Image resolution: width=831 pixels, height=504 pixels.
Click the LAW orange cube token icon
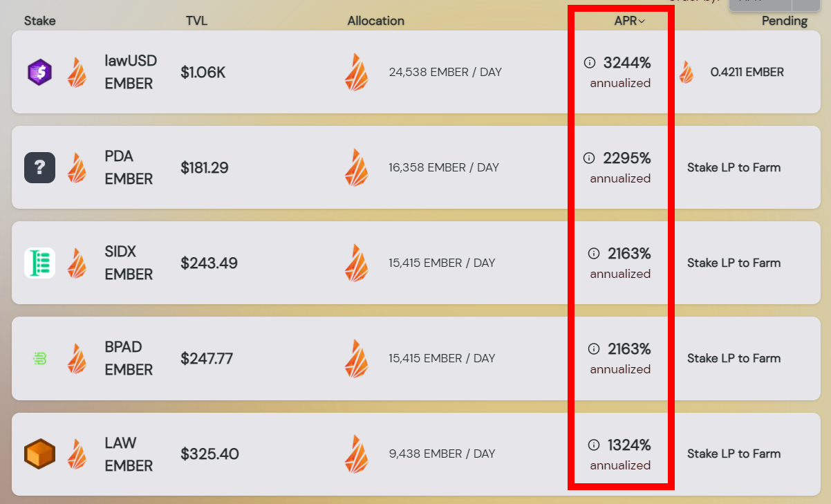[x=39, y=454]
